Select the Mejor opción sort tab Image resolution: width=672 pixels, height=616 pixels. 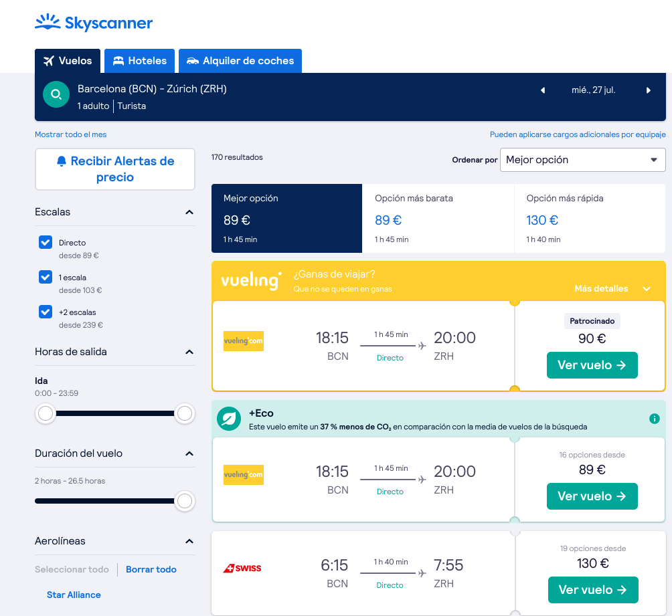tap(286, 219)
